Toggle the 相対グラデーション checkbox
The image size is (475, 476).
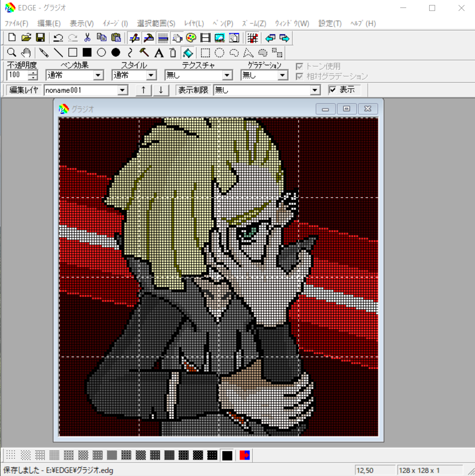(300, 76)
